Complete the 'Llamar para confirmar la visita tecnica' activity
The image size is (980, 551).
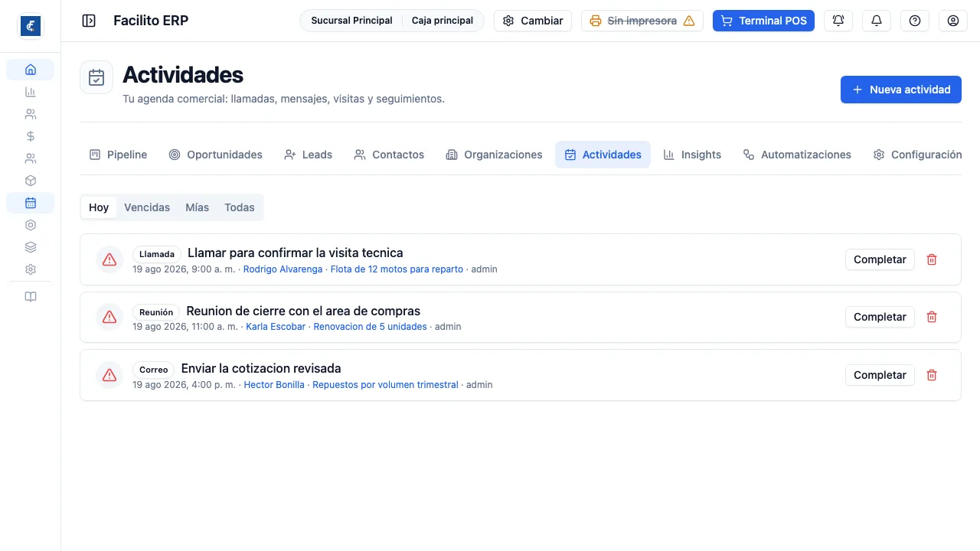point(880,259)
